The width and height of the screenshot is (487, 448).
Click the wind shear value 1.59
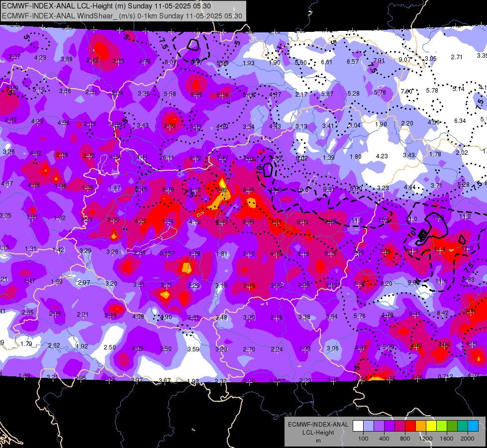(57, 282)
